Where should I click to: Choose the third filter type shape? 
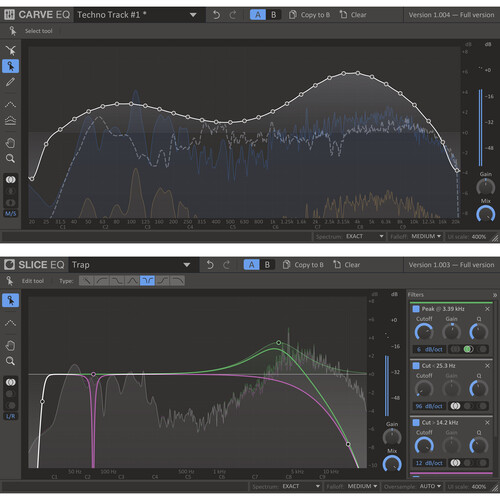point(117,281)
